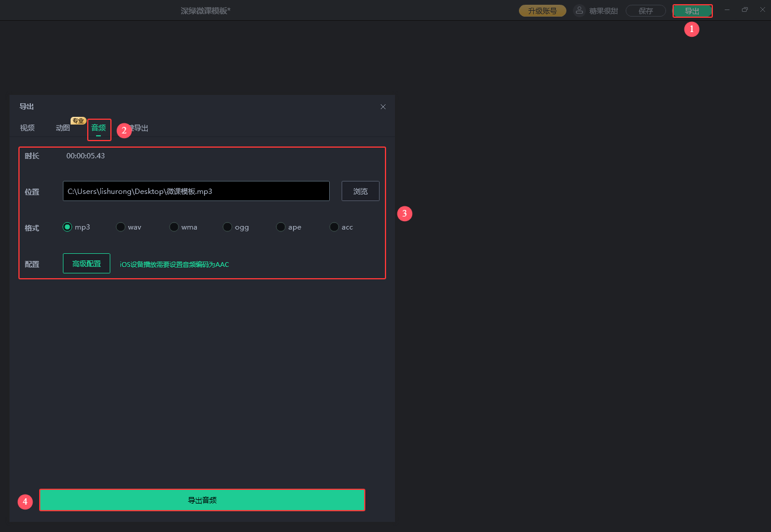This screenshot has height=532, width=771.
Task: Click the export location path field
Action: [196, 192]
